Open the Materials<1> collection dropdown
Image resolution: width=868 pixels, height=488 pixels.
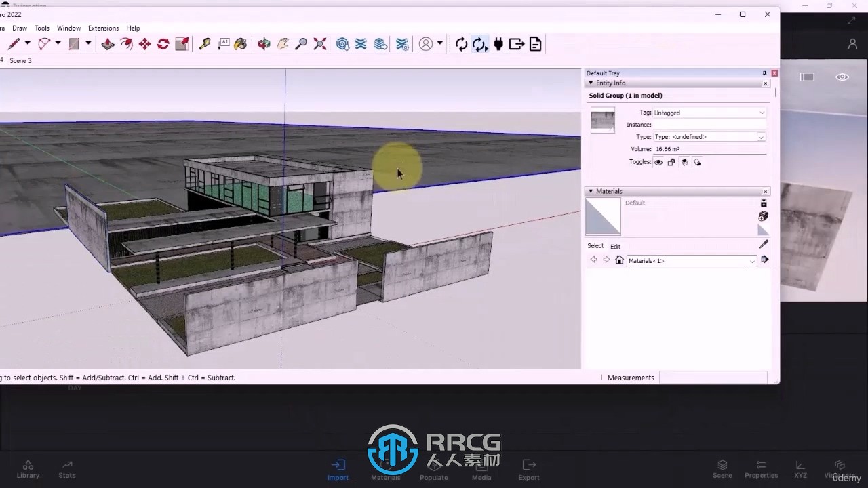pos(692,261)
